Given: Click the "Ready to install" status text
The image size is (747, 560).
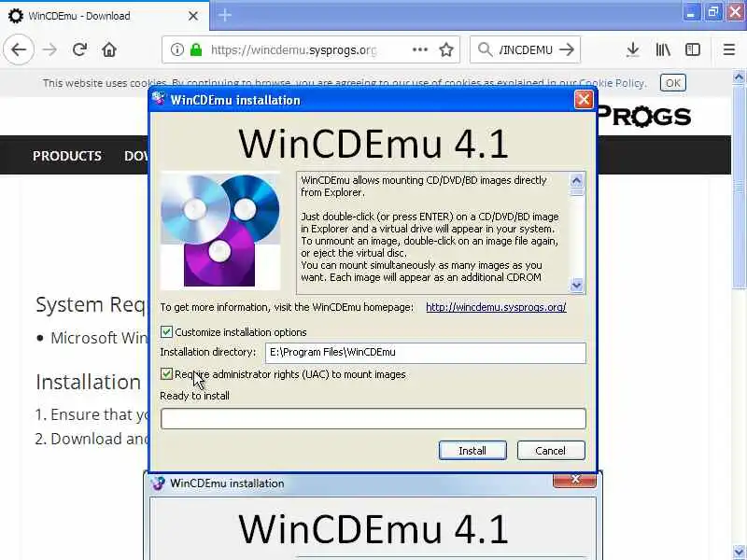Looking at the screenshot, I should point(194,396).
